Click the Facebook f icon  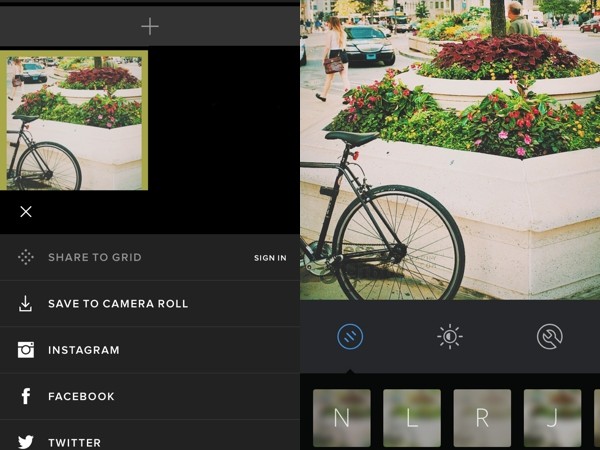tap(26, 396)
